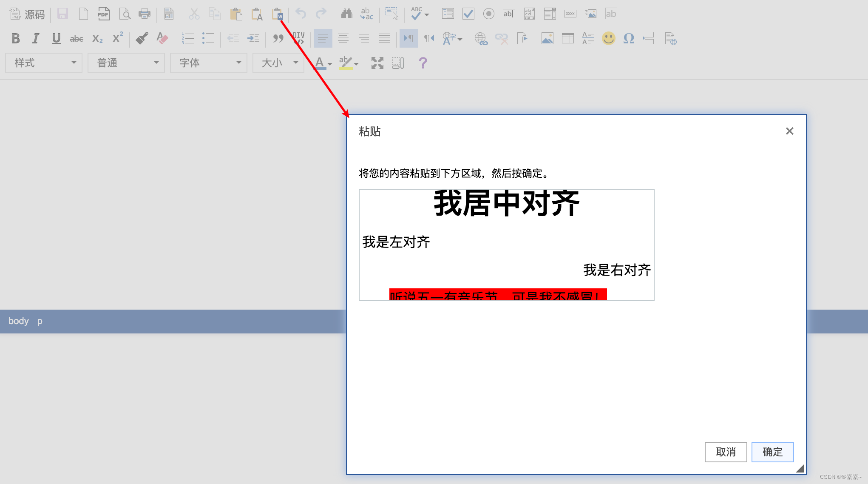Open the Templates icon
Screen dimensions: 868x484
(x=169, y=14)
